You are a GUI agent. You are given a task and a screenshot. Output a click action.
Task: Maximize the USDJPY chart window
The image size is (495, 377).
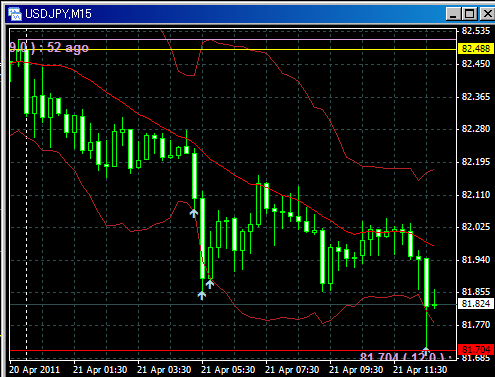pyautogui.click(x=470, y=14)
